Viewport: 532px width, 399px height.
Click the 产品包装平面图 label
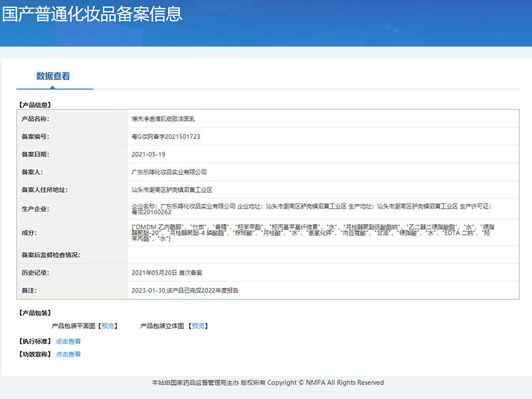(73, 326)
